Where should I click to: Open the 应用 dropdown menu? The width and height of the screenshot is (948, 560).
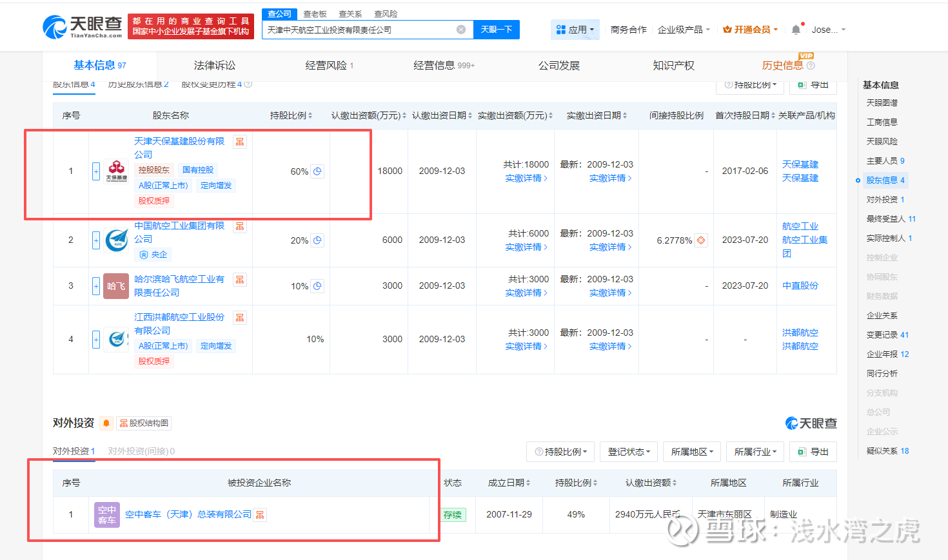click(575, 30)
